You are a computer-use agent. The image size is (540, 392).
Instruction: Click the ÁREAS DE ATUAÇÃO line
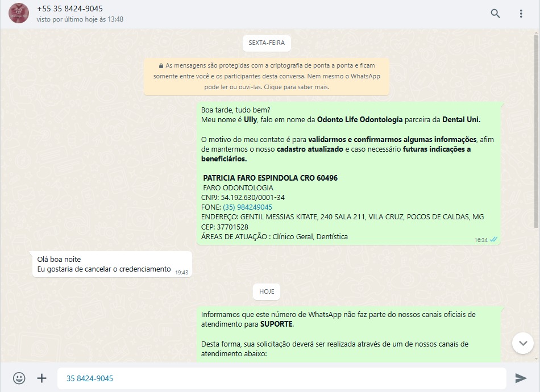(x=275, y=237)
